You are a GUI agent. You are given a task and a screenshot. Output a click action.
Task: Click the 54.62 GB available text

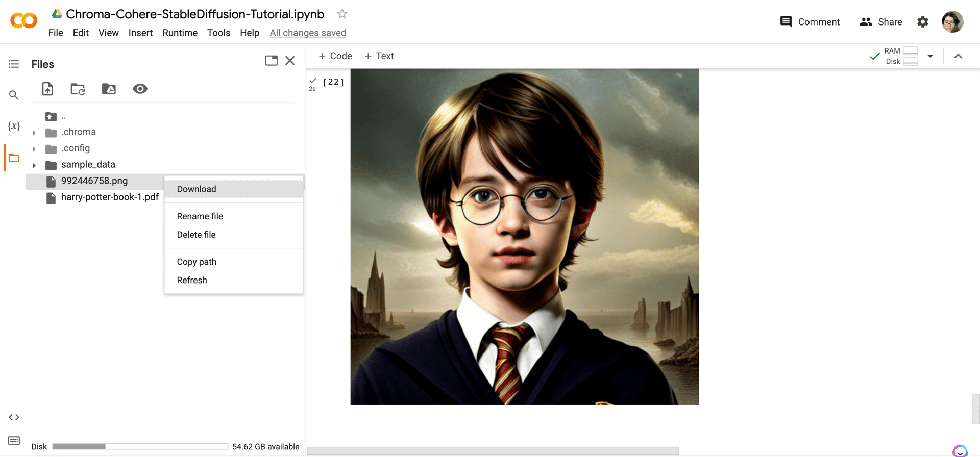[x=266, y=446]
